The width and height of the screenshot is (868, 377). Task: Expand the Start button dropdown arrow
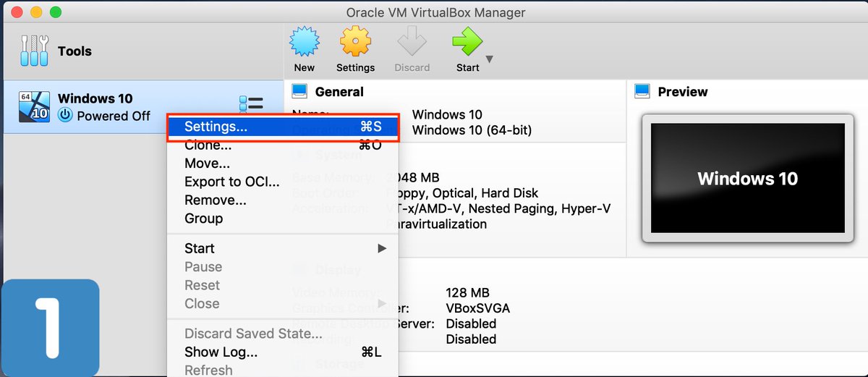(489, 59)
